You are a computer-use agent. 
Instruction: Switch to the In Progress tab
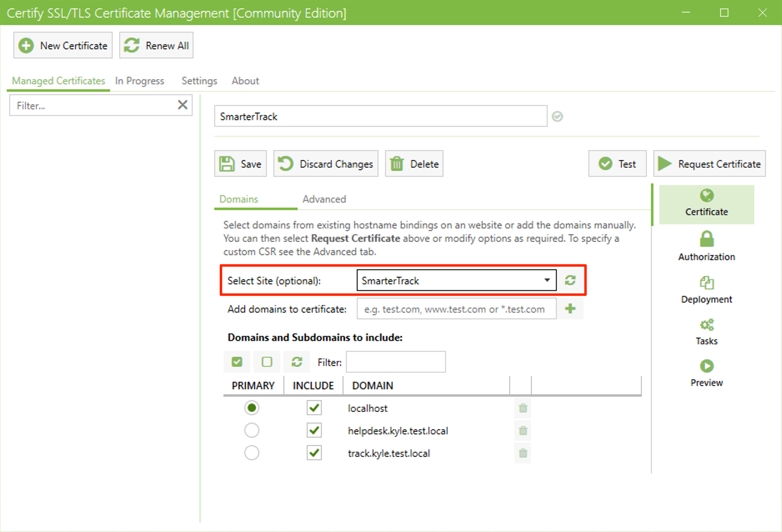(x=140, y=81)
